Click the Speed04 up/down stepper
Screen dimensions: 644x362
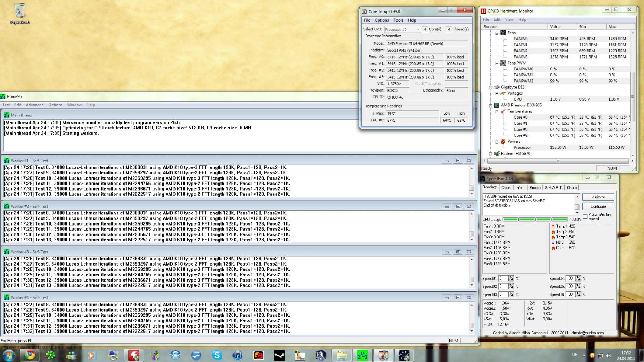pos(578,278)
